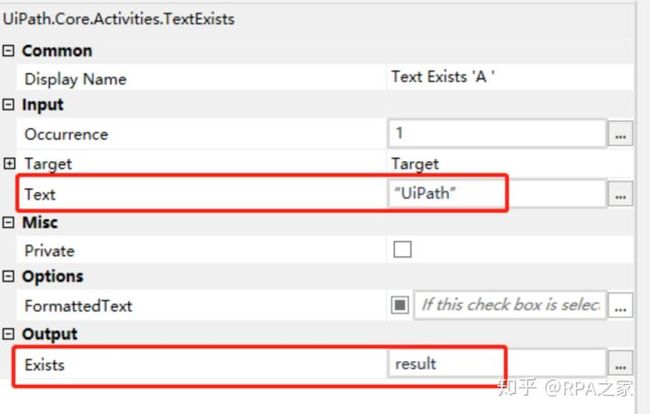Select the Occurrence property label
650x414 pixels.
pyautogui.click(x=66, y=134)
